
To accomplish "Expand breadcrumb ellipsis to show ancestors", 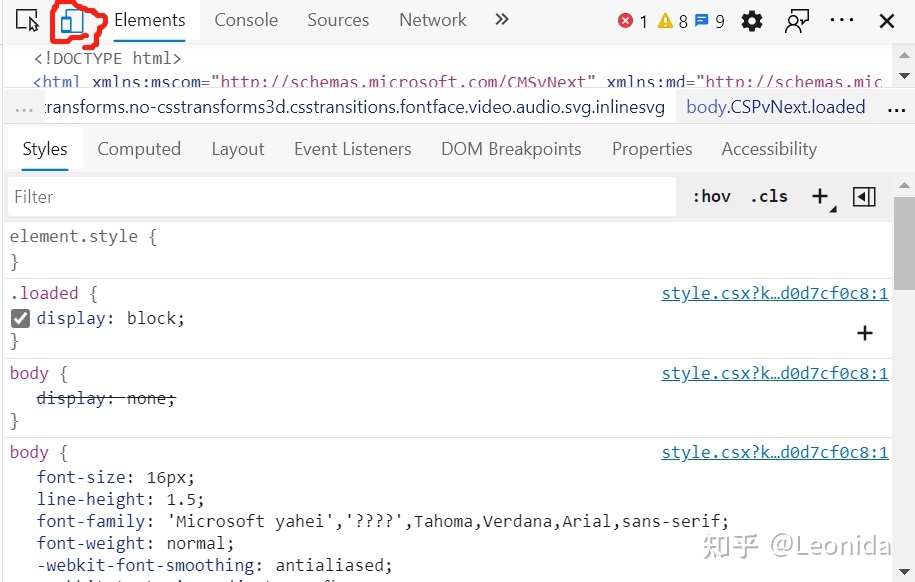I will 24,108.
